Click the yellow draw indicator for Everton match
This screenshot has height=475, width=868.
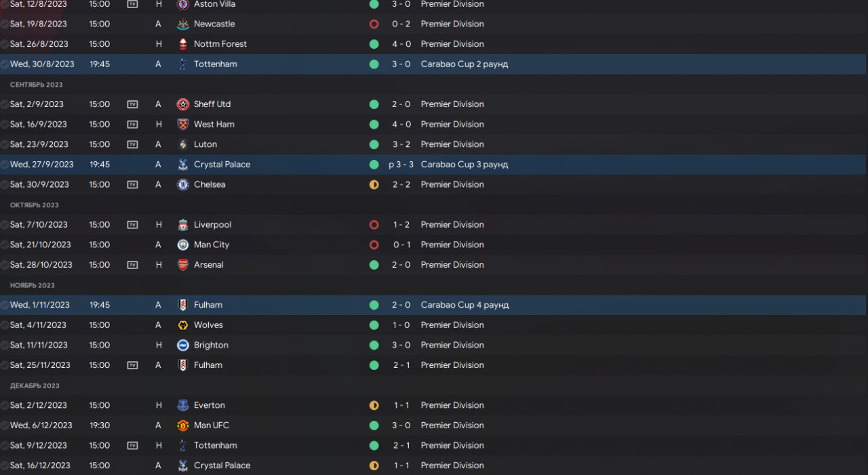click(x=374, y=405)
